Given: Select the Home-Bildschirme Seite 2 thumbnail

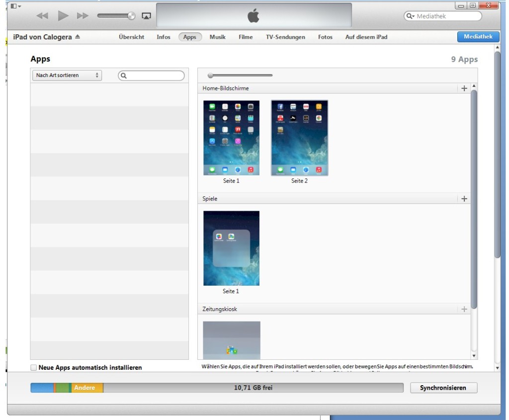Looking at the screenshot, I should [300, 138].
